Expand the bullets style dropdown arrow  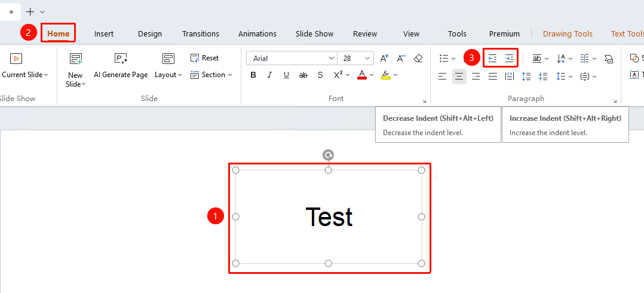point(453,59)
